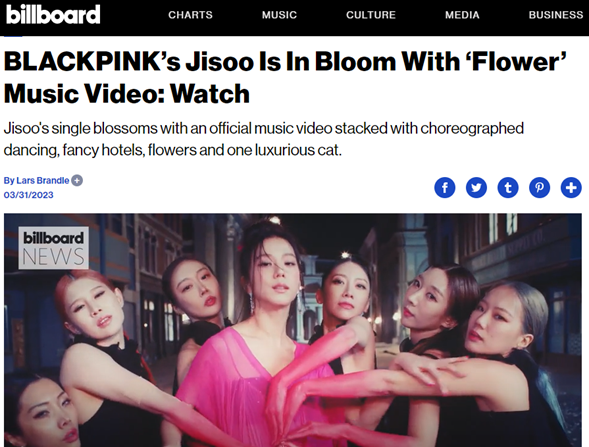Play the Flower music video thumbnail
Viewport: 589px width, 447px height.
[x=293, y=330]
